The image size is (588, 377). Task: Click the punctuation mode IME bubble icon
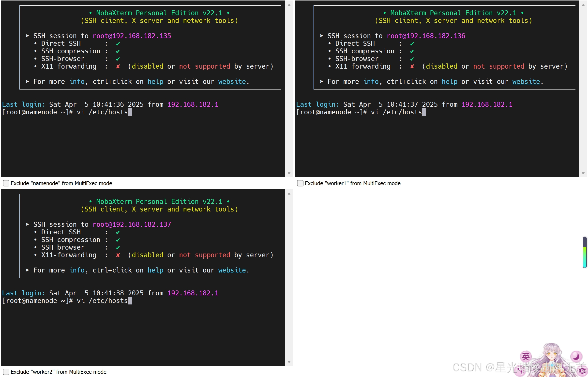(x=520, y=370)
